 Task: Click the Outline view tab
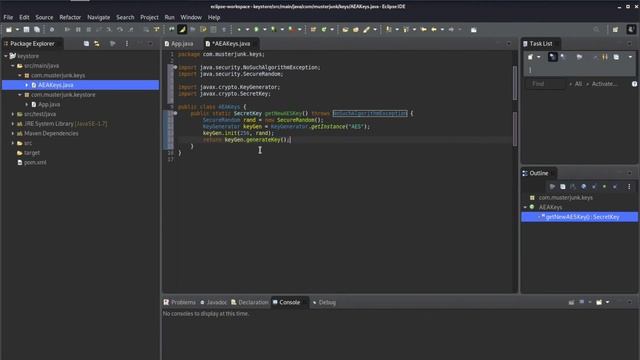coord(539,173)
